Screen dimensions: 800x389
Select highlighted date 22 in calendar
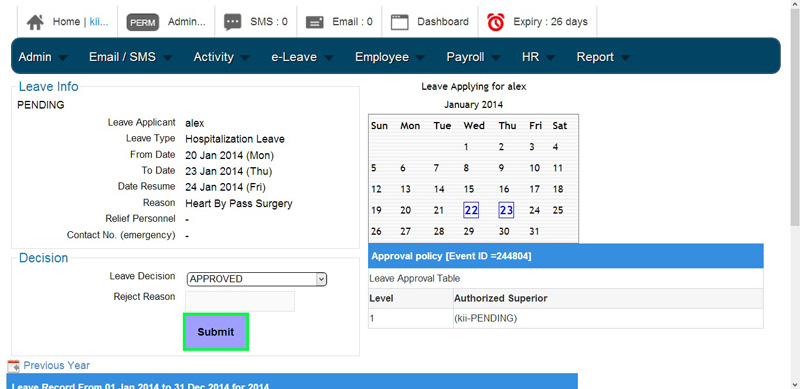coord(471,210)
